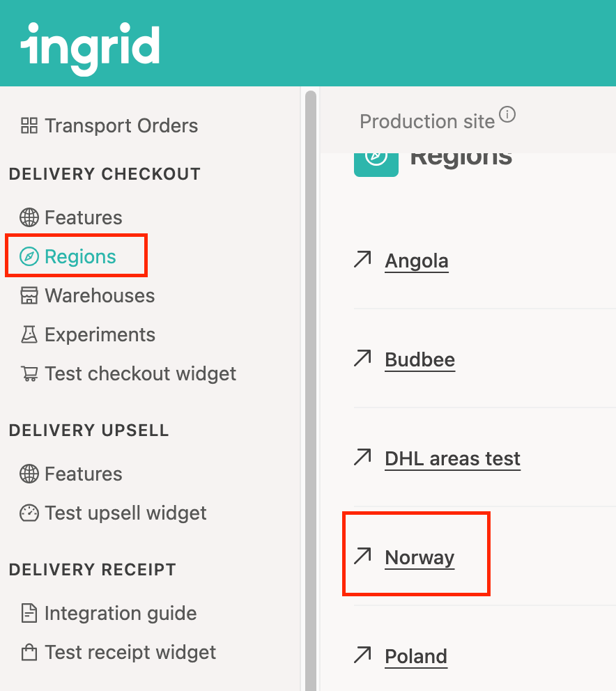This screenshot has height=691, width=616.
Task: Click the Experiments flask icon
Action: (29, 335)
